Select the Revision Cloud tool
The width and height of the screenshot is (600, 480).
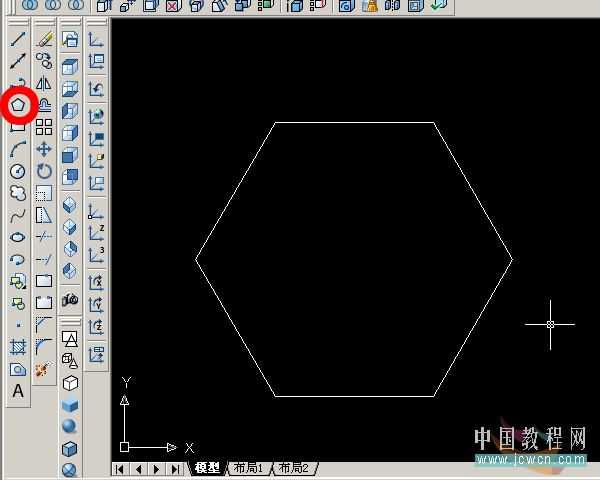click(x=18, y=193)
